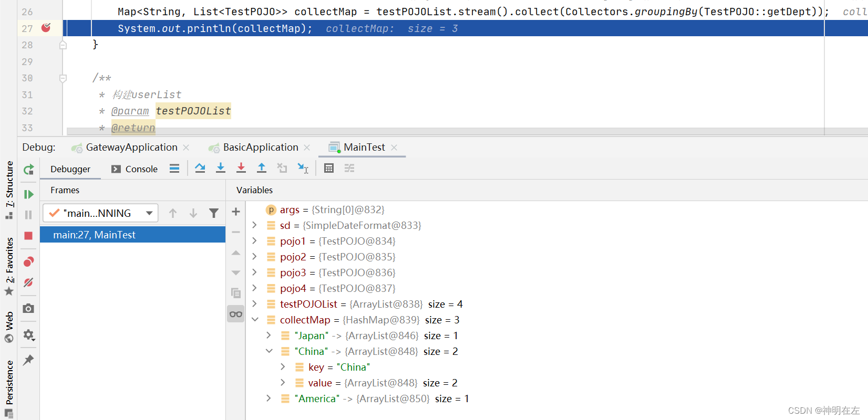Duplicate watch icon in Variables

tap(236, 293)
